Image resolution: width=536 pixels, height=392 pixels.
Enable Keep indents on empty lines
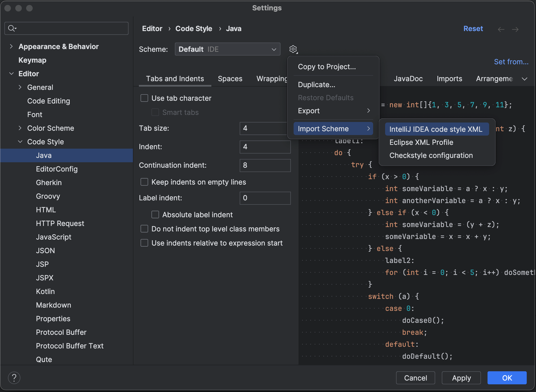pos(144,182)
